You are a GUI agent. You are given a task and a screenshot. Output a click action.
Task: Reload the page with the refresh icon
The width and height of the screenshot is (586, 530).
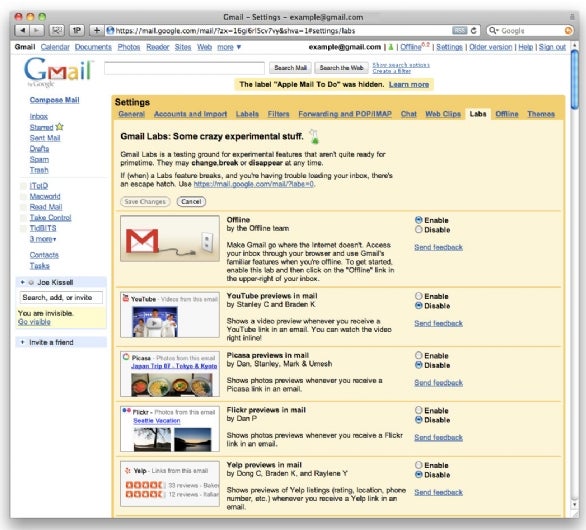[474, 31]
